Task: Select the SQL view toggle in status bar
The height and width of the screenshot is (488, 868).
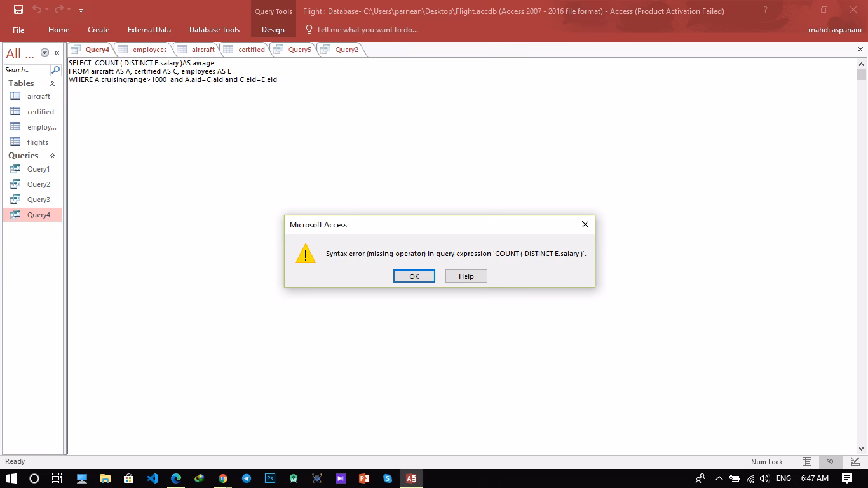Action: tap(831, 462)
